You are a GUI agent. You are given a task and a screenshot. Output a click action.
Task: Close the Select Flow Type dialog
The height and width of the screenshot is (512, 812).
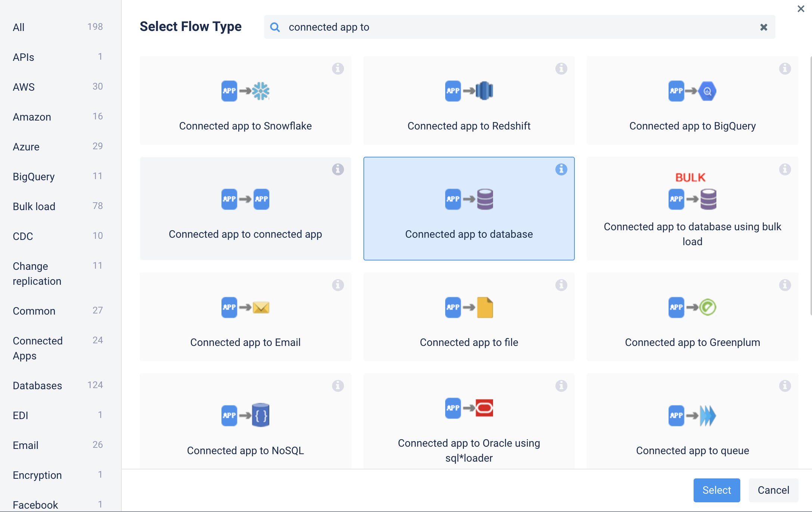coord(801,9)
